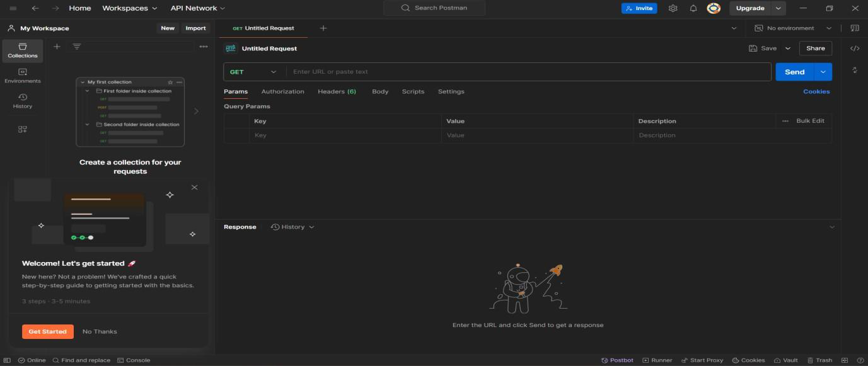
Task: Open the environment quick look icon
Action: coord(855,28)
